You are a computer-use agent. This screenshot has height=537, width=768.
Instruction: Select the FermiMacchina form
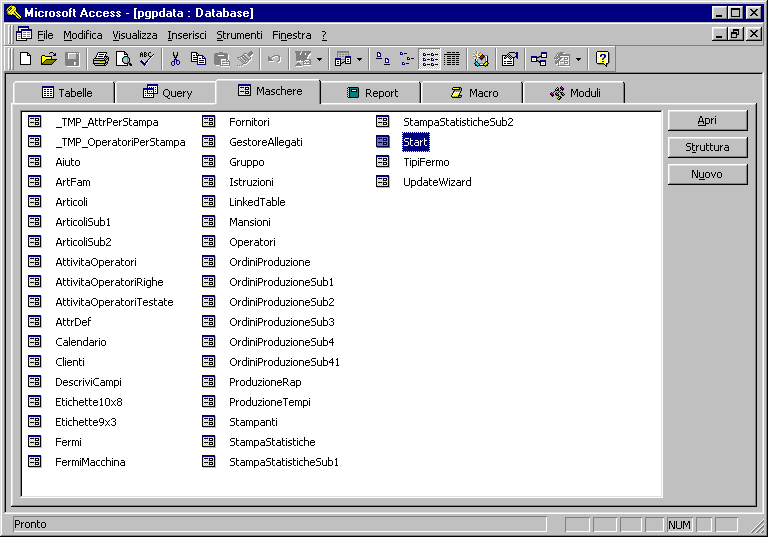coord(90,462)
